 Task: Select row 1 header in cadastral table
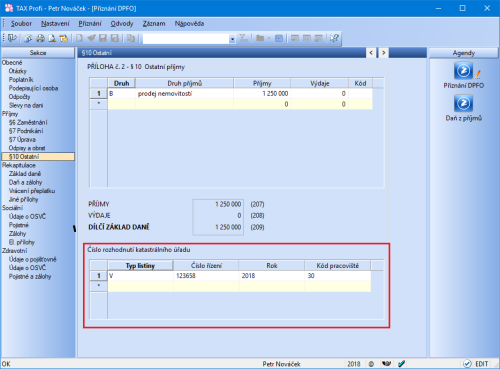tap(99, 276)
